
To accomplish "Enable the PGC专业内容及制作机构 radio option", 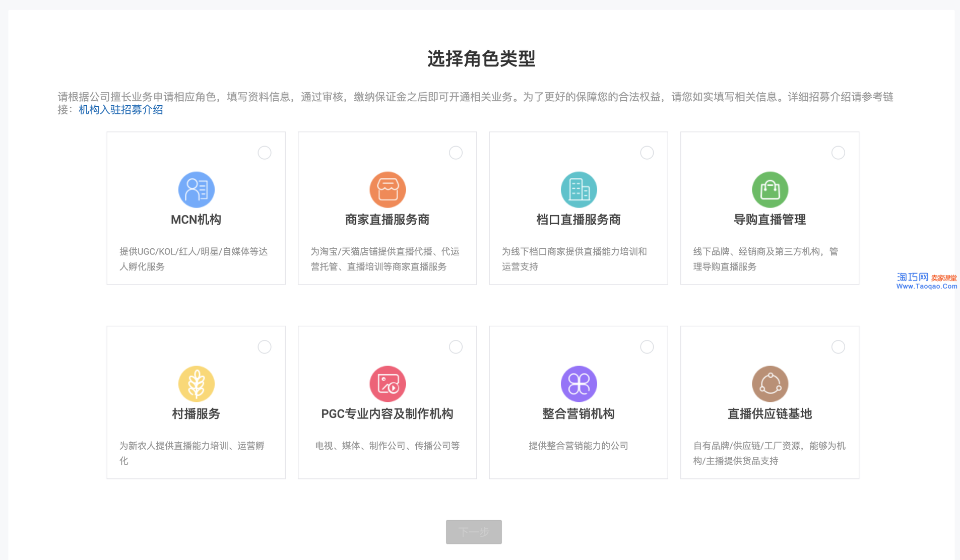I will pos(456,347).
